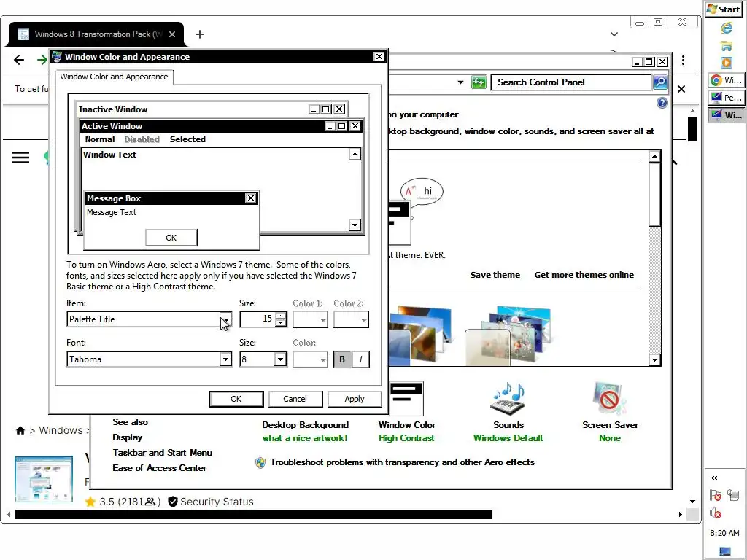747x560 pixels.
Task: Click the Selected menu item in preview
Action: pos(187,139)
